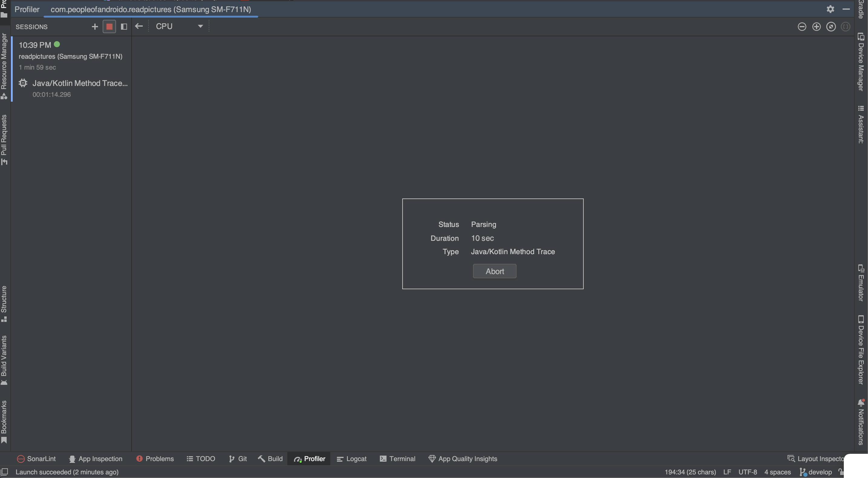
Task: Collapse the Sessions pane with panel icon
Action: coord(124,27)
